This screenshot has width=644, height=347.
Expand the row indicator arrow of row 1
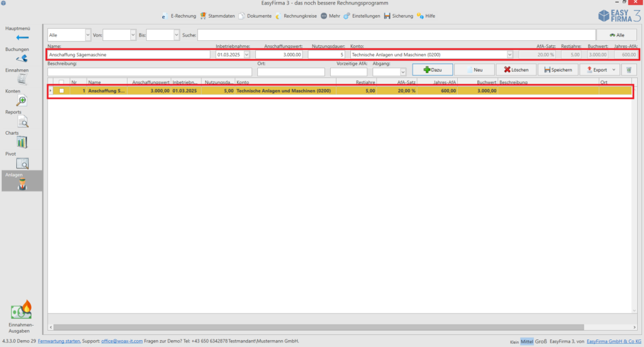pos(50,91)
